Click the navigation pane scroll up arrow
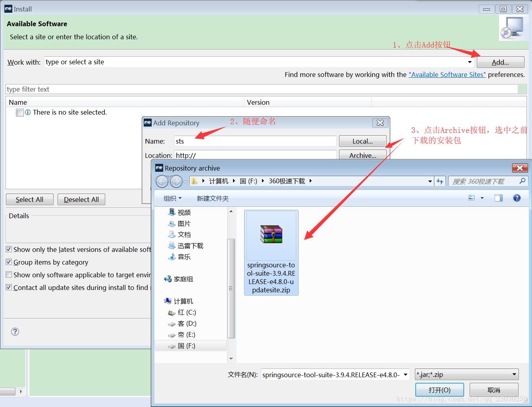The width and height of the screenshot is (532, 407). (x=231, y=211)
